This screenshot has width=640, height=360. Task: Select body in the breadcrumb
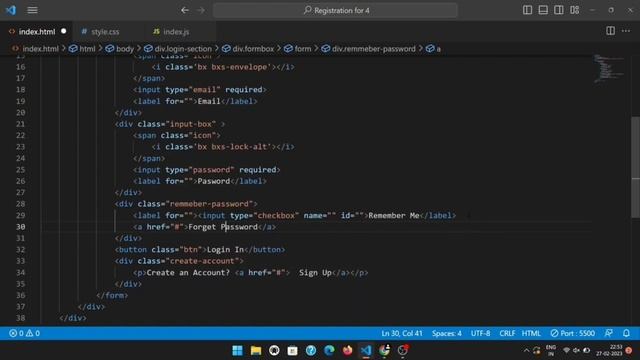(125, 49)
